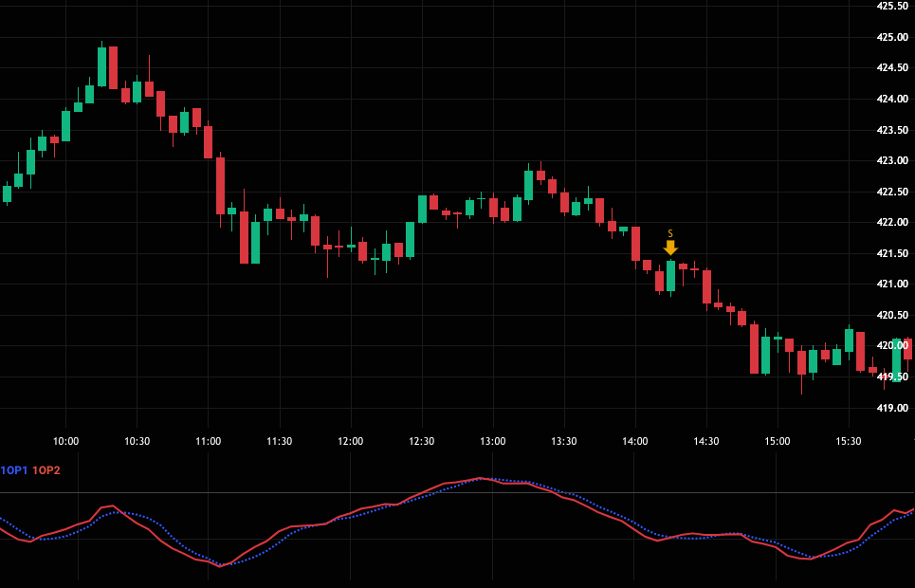Image resolution: width=915 pixels, height=588 pixels.
Task: Select the 1OP1 indicator label
Action: pos(14,470)
